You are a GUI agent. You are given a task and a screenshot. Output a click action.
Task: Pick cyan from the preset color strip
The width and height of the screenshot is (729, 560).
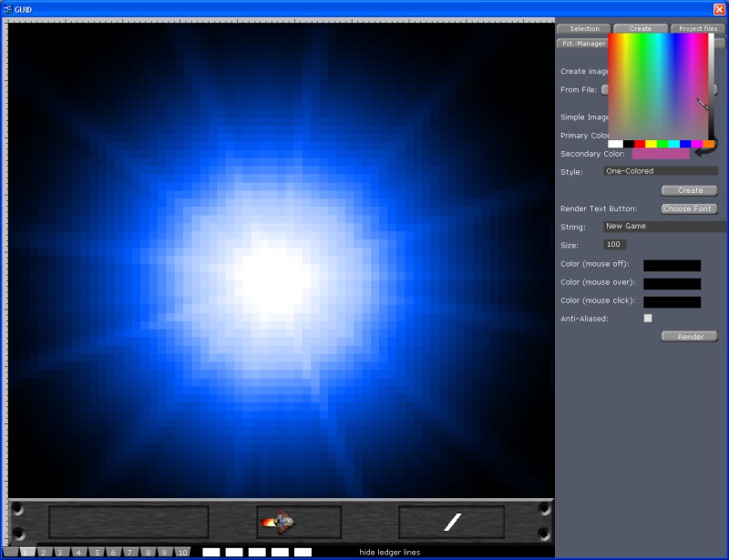673,144
